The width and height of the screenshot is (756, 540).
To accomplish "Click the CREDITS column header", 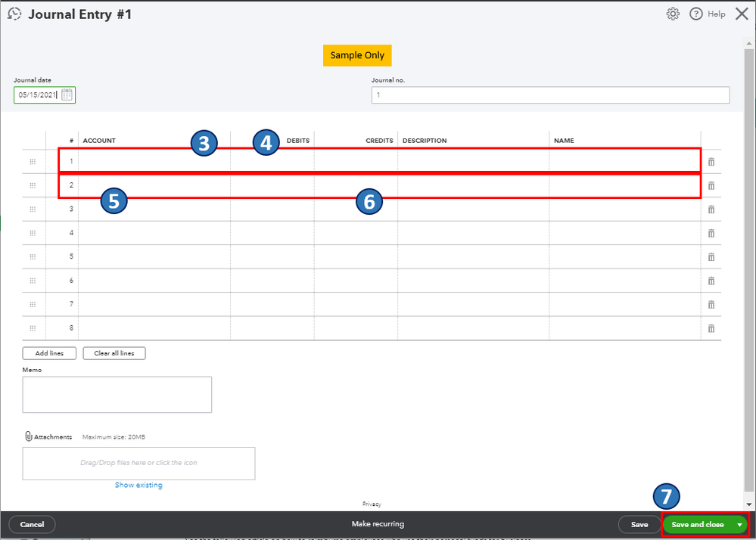I will coord(379,141).
